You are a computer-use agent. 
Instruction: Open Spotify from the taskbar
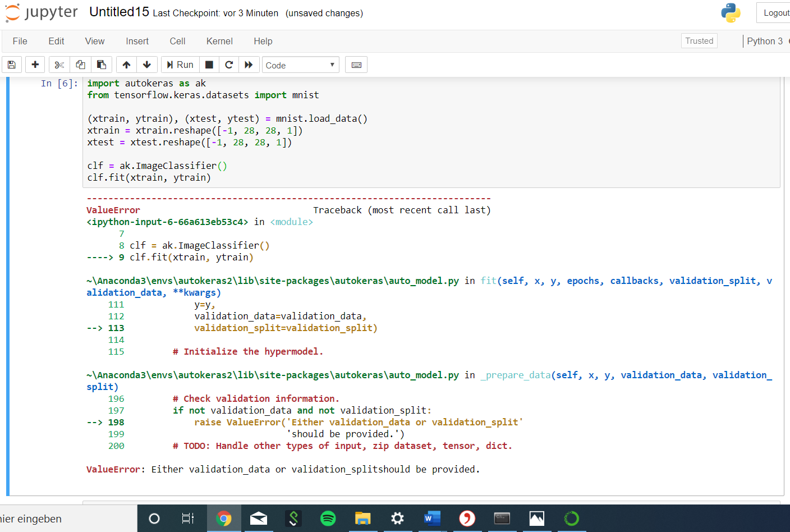328,519
